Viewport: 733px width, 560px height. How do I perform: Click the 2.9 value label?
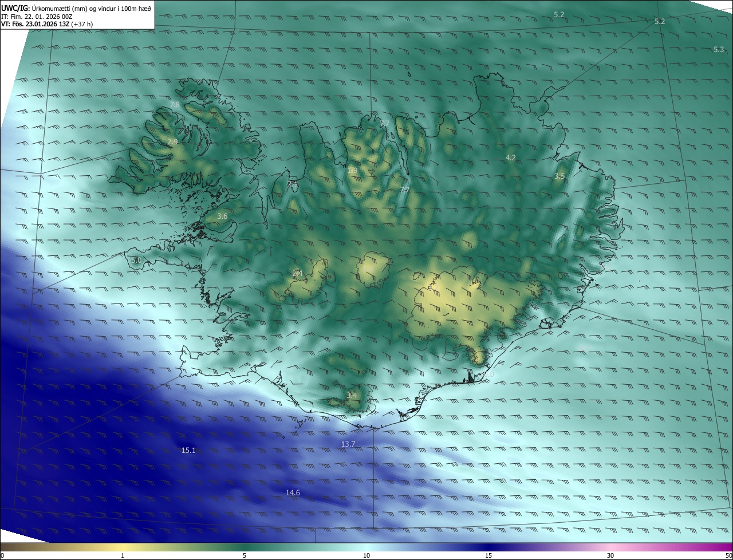172,141
